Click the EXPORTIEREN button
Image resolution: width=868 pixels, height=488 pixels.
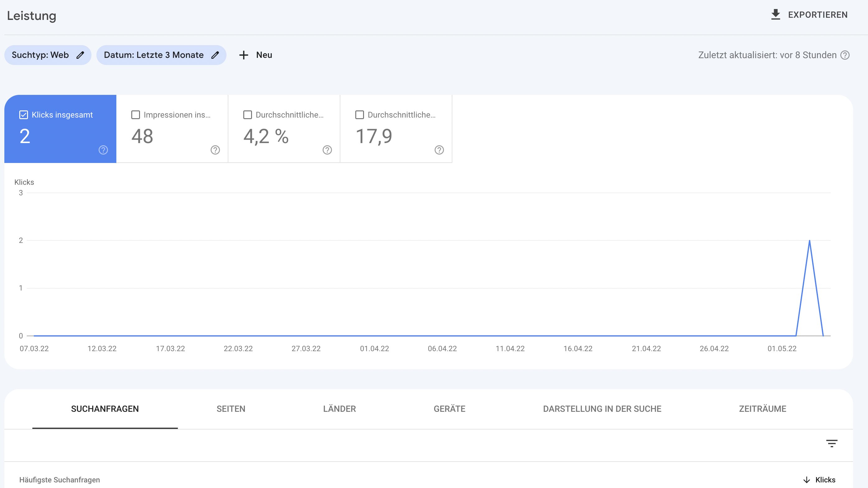(x=818, y=15)
